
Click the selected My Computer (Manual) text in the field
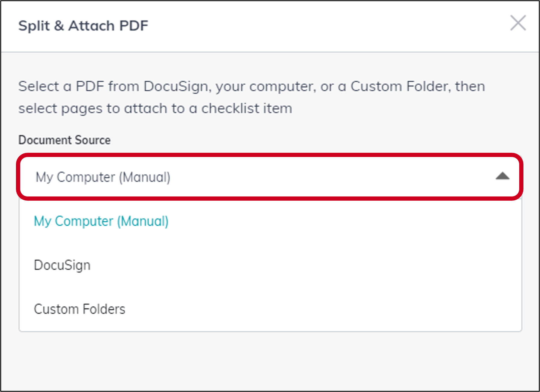tap(103, 177)
